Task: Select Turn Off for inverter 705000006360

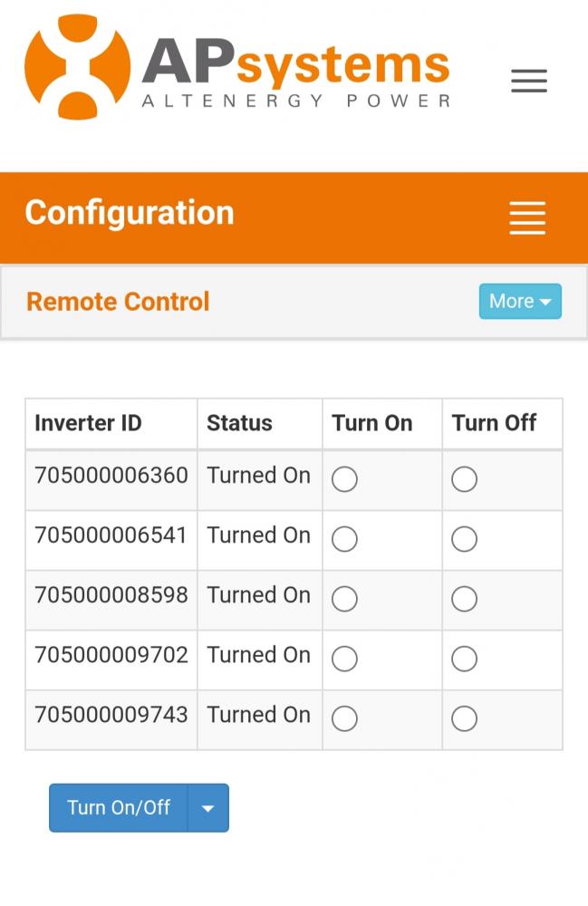Action: coord(465,479)
